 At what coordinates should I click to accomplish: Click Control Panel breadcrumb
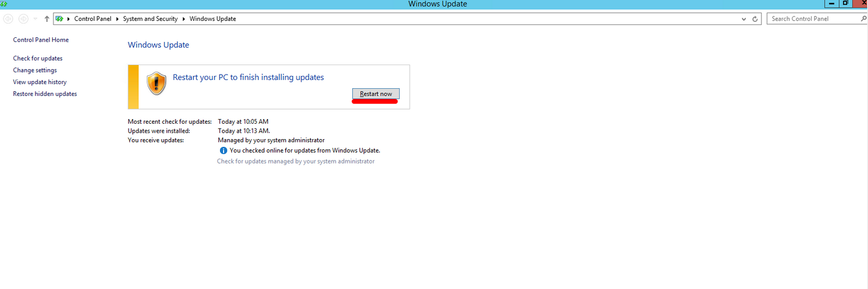coord(92,19)
